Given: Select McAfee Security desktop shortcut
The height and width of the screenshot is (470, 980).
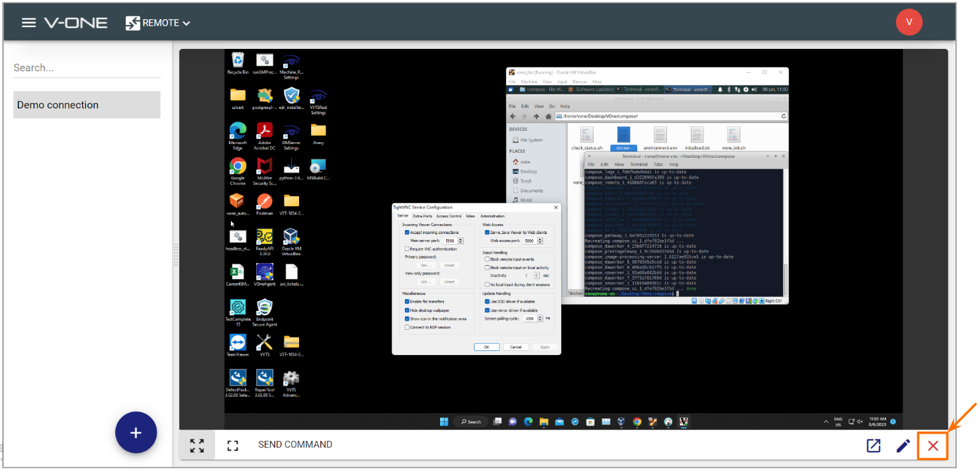Looking at the screenshot, I should coord(264,171).
